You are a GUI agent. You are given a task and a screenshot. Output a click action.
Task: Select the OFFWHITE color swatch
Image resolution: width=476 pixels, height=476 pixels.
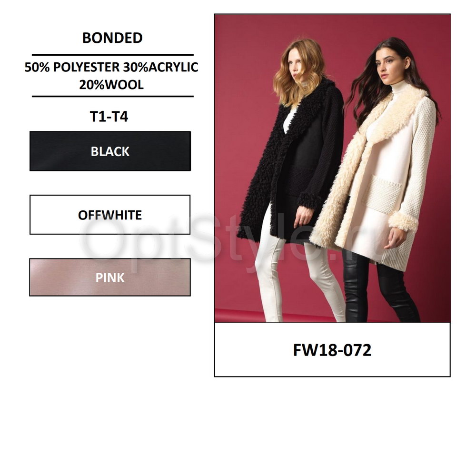(x=110, y=215)
